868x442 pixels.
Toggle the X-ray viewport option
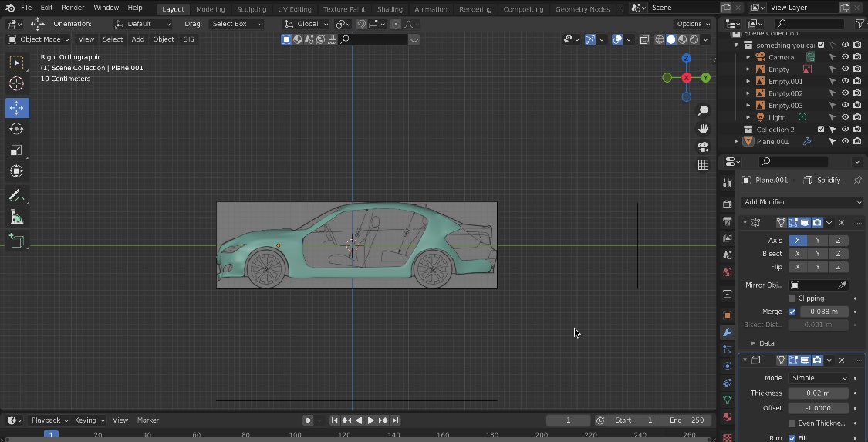pyautogui.click(x=644, y=39)
